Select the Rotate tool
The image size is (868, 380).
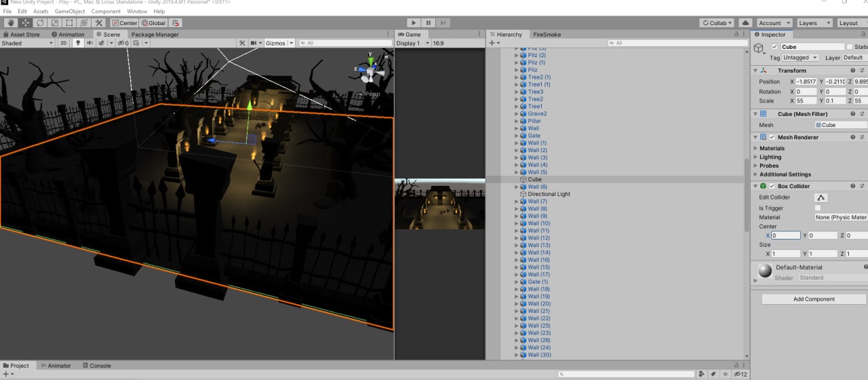tap(40, 23)
